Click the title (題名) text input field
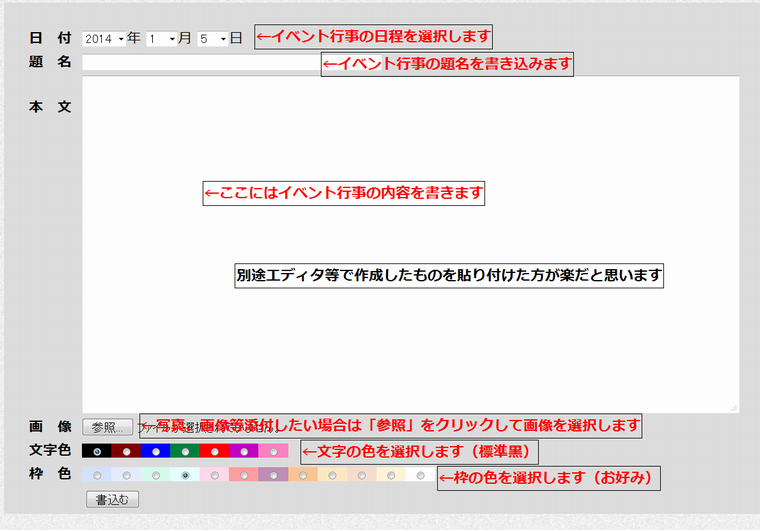 (200, 63)
